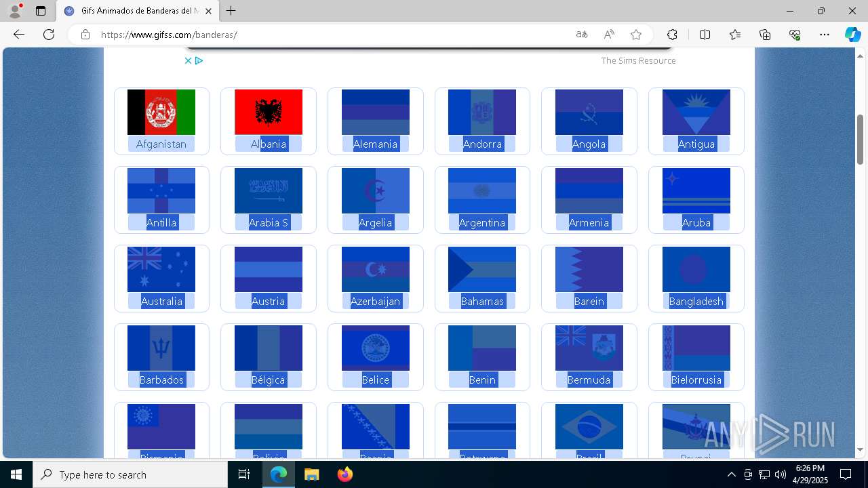Open the Windows Start menu

(x=16, y=474)
